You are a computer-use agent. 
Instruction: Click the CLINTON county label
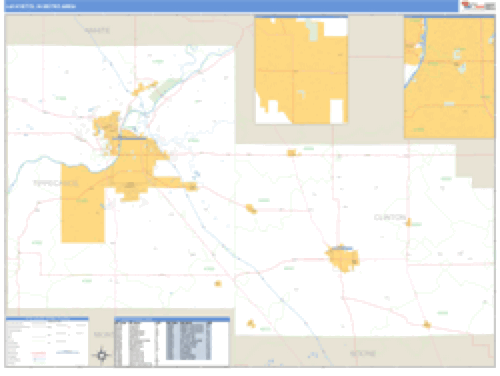tap(390, 217)
